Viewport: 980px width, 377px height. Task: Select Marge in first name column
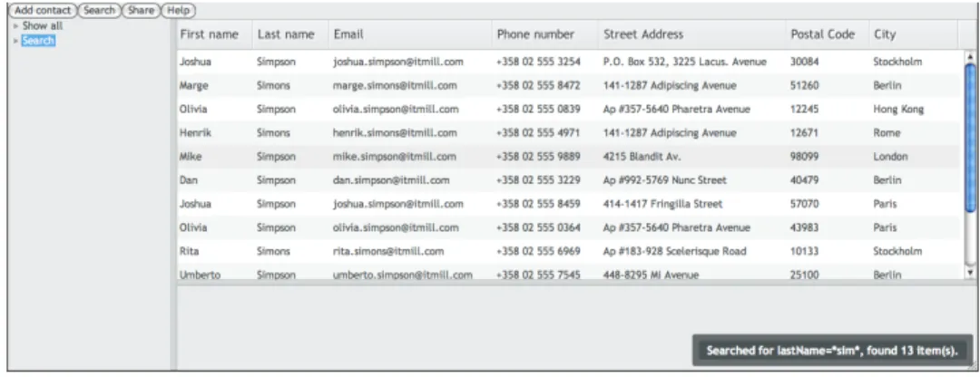[x=194, y=85]
